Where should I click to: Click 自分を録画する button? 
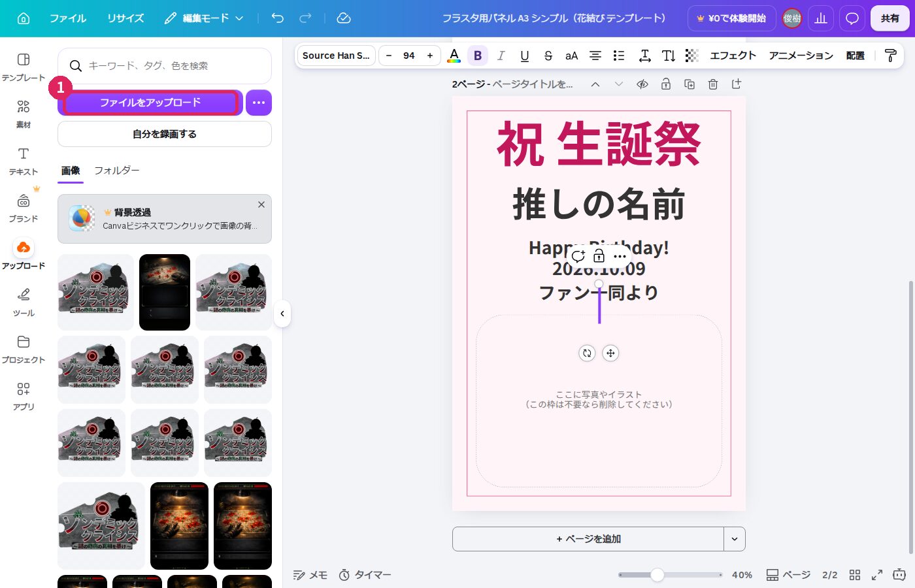[165, 134]
